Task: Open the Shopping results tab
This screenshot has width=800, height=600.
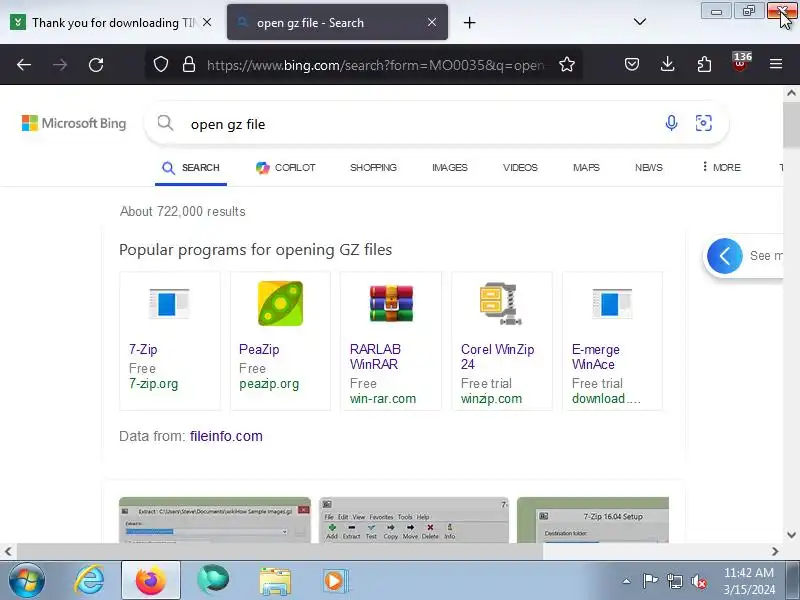Action: [373, 167]
